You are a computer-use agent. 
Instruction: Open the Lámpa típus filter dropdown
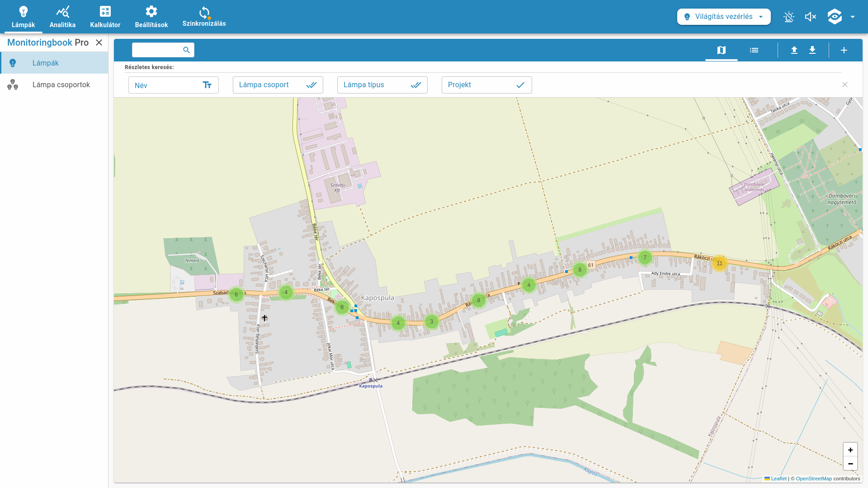382,85
